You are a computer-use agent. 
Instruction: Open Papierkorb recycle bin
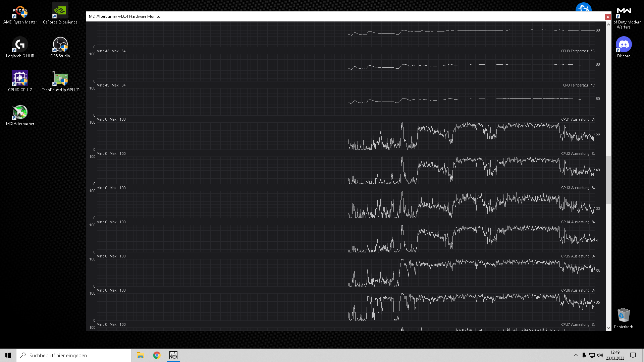624,316
